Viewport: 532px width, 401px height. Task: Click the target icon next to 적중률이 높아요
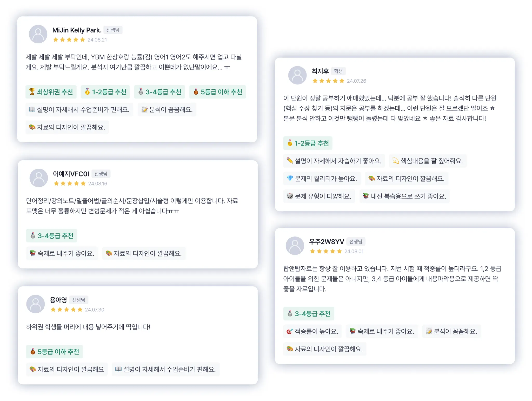[x=289, y=331]
